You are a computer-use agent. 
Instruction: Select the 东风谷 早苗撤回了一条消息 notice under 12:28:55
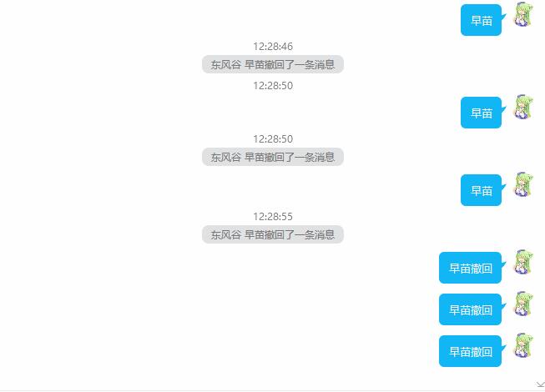coord(273,234)
